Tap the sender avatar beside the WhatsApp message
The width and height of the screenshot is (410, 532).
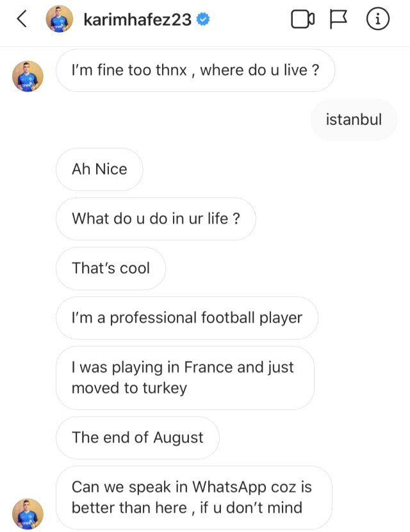point(28,513)
